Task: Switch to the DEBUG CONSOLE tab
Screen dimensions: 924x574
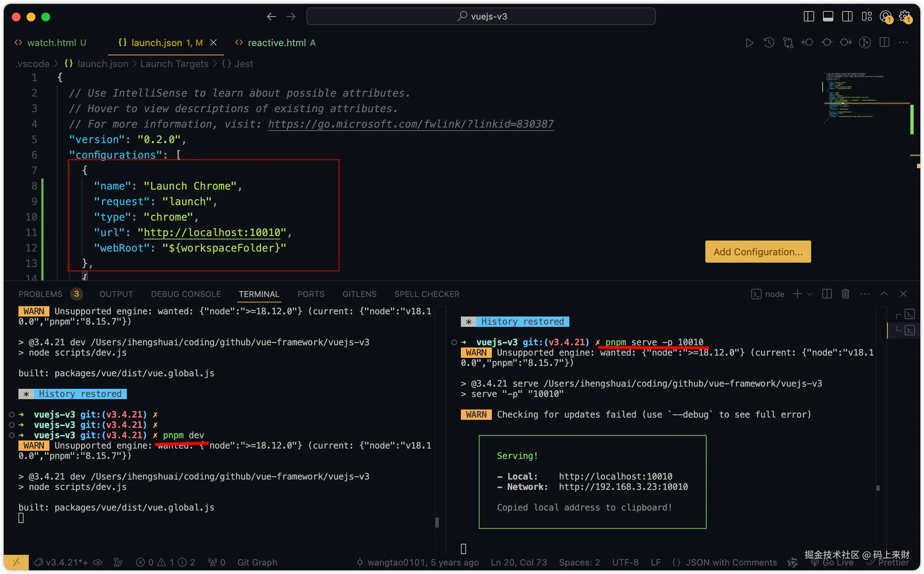Action: click(x=185, y=294)
